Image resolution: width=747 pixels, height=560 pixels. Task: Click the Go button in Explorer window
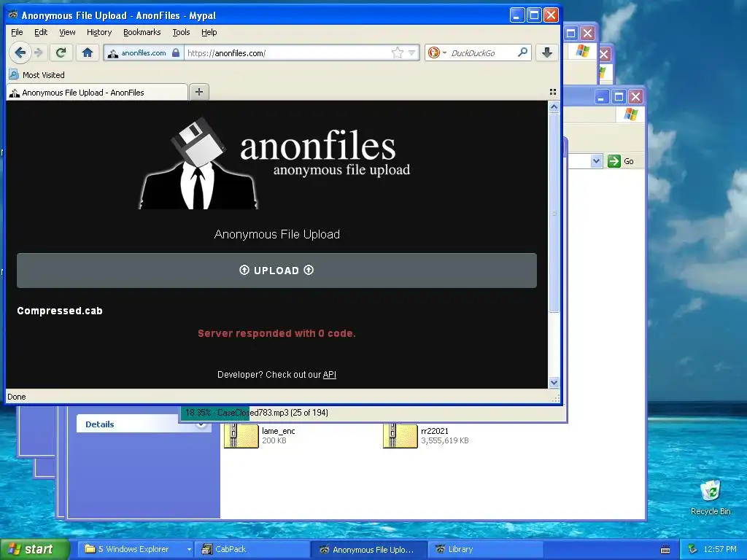click(621, 161)
